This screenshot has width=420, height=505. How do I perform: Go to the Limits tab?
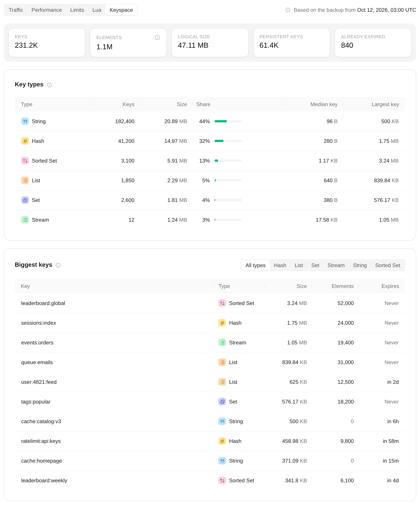77,10
